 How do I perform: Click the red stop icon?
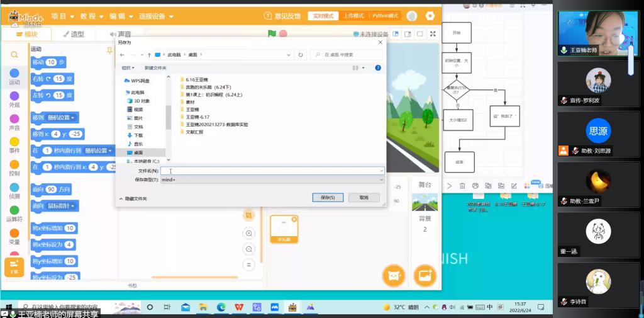pos(284,34)
